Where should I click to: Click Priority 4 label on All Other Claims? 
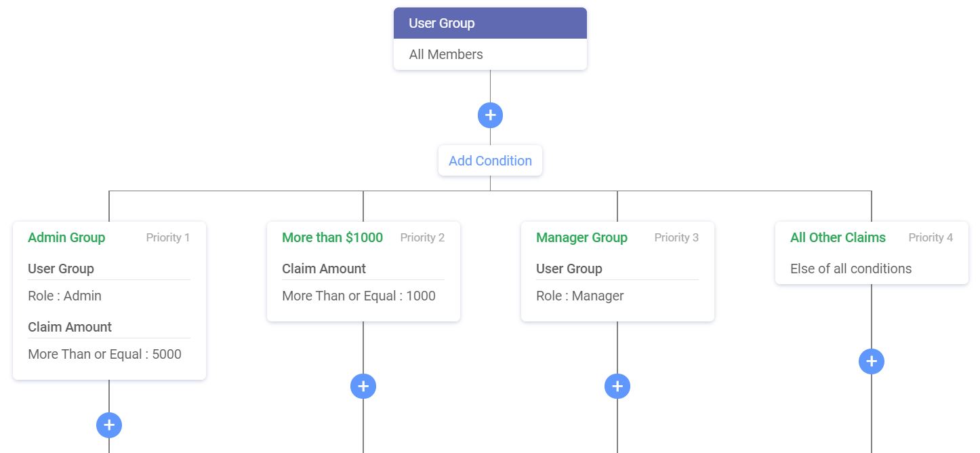coord(931,237)
